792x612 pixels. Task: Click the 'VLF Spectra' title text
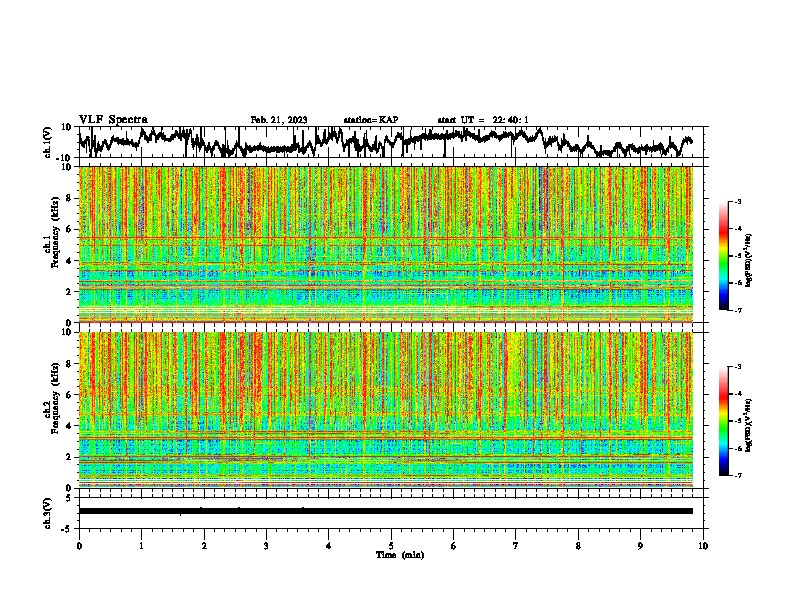(x=113, y=120)
